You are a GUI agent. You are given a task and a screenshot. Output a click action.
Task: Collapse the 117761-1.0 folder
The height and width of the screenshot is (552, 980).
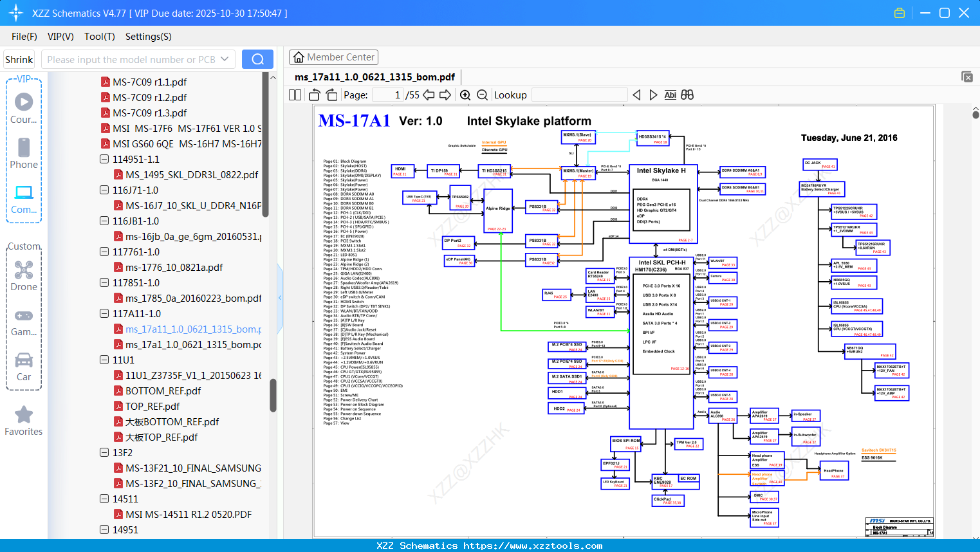coord(104,252)
